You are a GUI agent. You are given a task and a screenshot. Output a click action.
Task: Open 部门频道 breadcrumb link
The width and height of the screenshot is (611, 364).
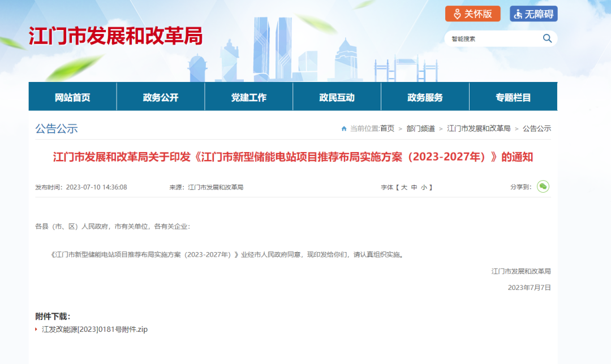point(420,129)
